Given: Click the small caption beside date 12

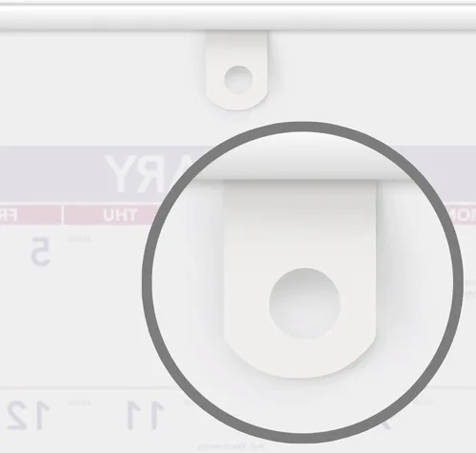Looking at the screenshot, I should click(79, 403).
